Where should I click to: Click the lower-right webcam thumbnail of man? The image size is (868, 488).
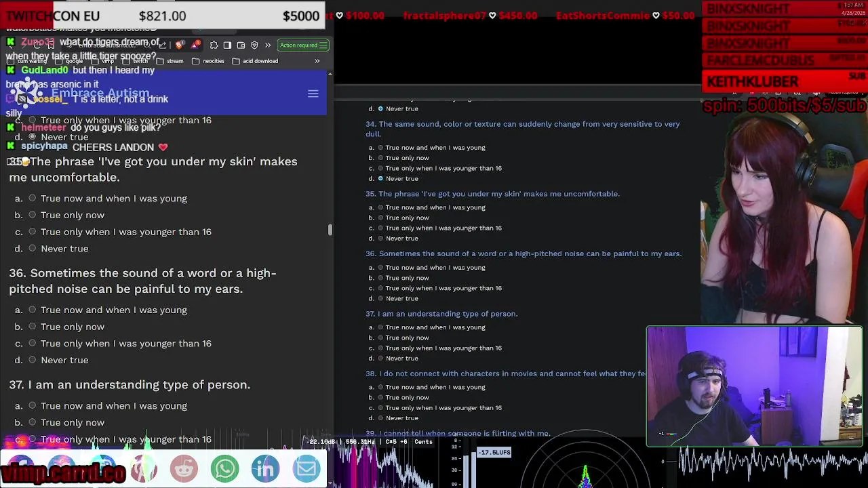(x=755, y=386)
